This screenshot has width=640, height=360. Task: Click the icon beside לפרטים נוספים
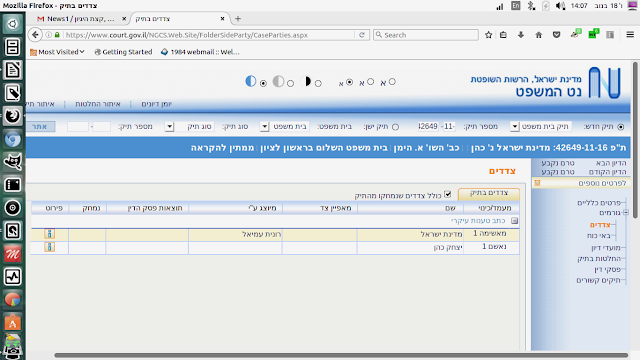[537, 183]
